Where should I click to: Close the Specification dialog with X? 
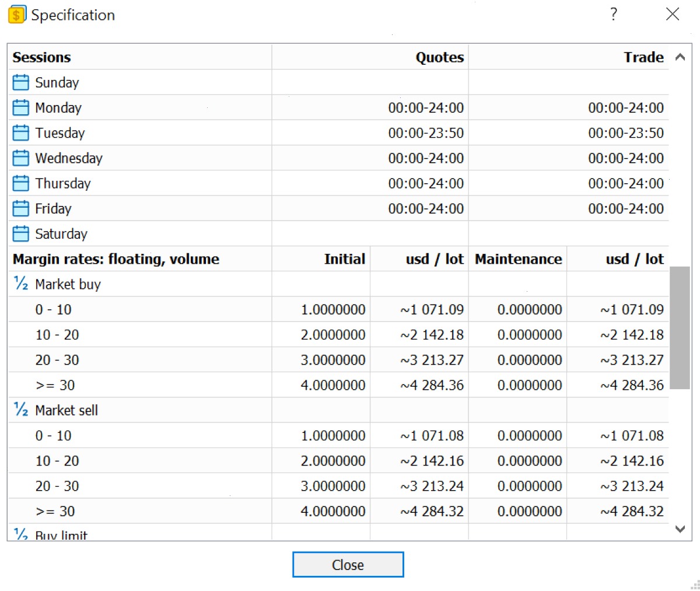(673, 14)
